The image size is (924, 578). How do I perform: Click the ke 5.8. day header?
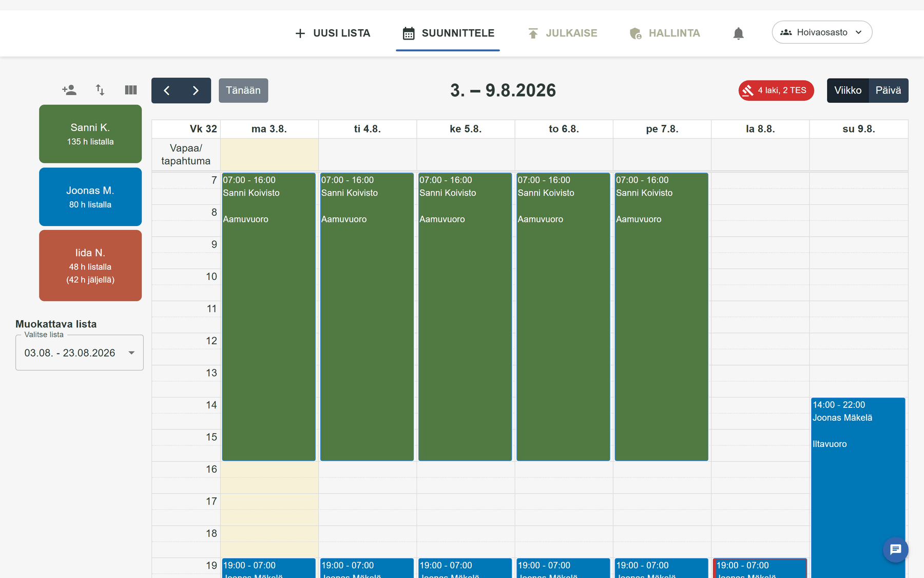(x=466, y=129)
